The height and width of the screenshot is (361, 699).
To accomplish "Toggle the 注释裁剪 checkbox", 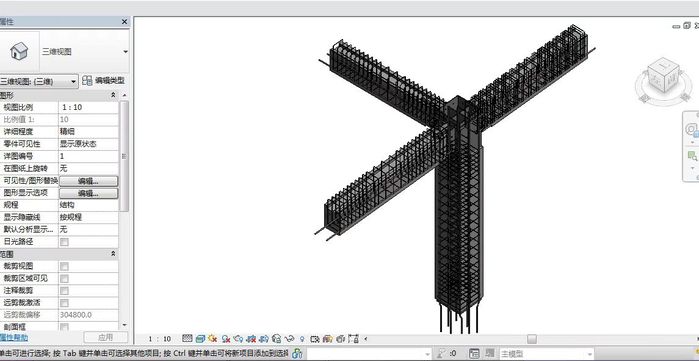I will [65, 291].
